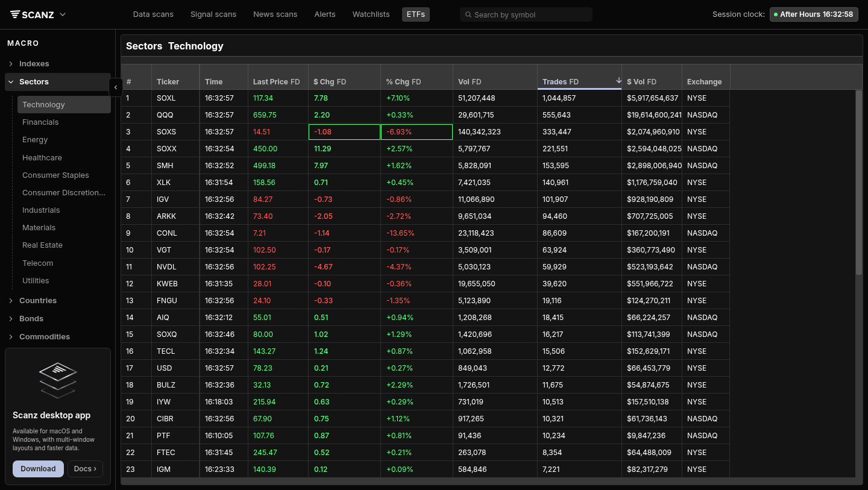Focus the Search by symbol field
This screenshot has height=490, width=868.
point(526,14)
